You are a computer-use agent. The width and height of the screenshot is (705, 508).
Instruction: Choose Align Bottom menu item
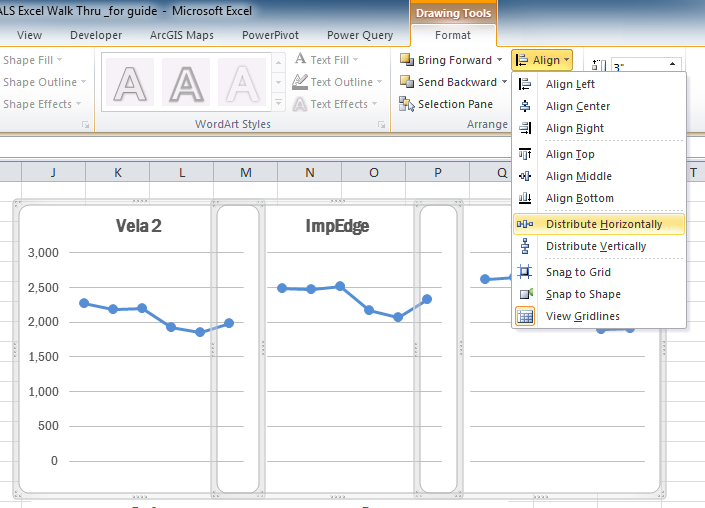pyautogui.click(x=599, y=198)
